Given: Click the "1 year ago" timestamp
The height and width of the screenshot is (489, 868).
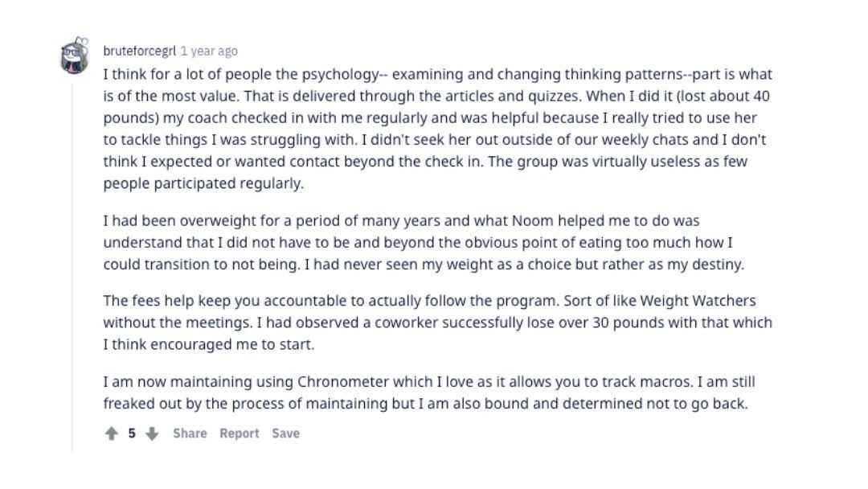Looking at the screenshot, I should pos(209,51).
